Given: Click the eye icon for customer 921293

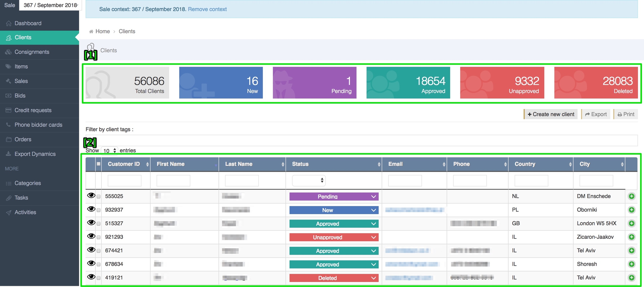Looking at the screenshot, I should click(91, 236).
